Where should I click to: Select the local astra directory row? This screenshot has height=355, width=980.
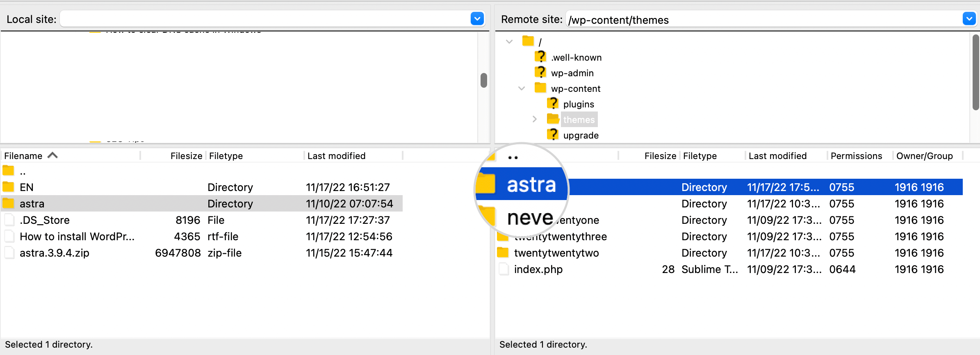(x=202, y=203)
